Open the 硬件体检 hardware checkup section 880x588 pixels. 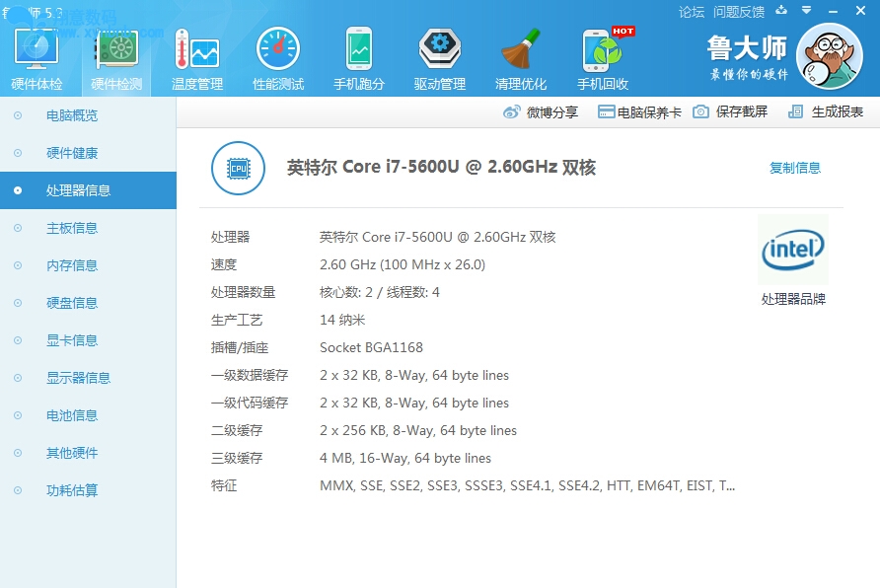coord(37,59)
